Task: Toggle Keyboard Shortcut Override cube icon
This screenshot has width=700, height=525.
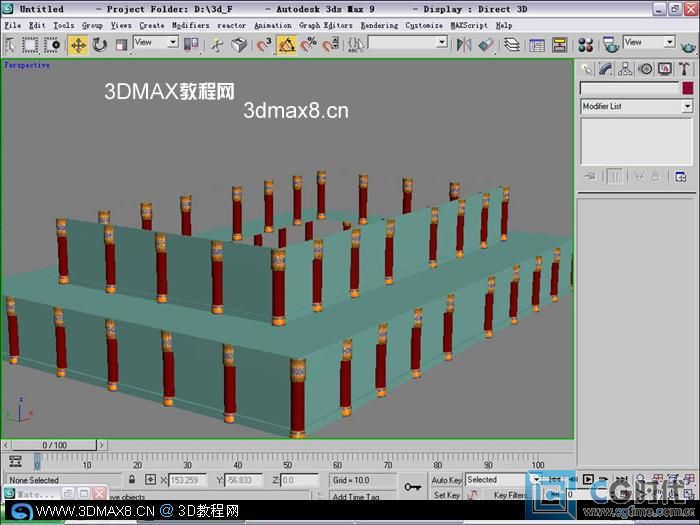Action: (x=239, y=45)
